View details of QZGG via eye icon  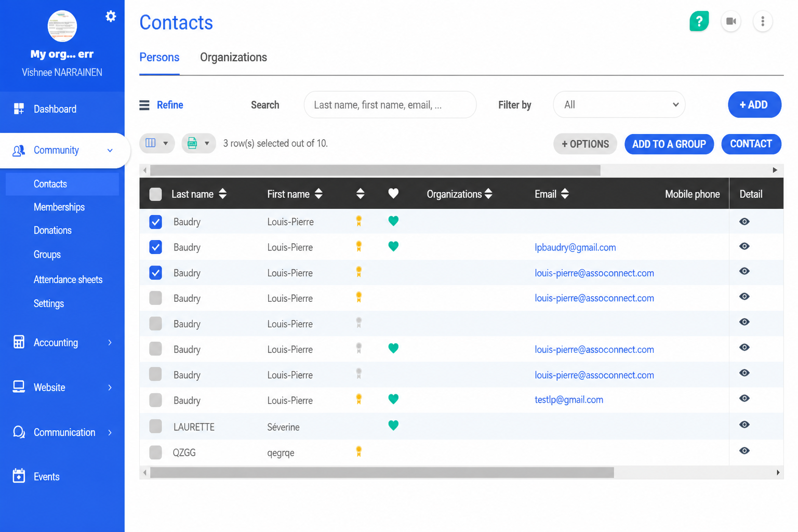[744, 450]
